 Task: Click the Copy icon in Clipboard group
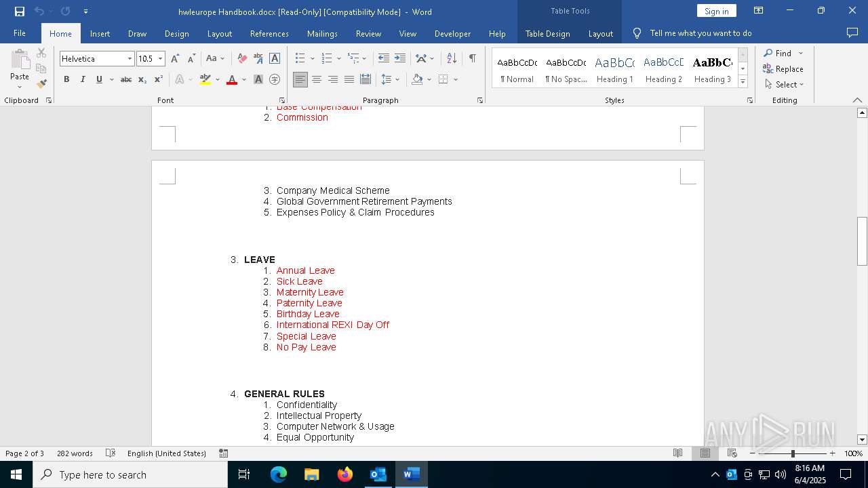(x=41, y=68)
